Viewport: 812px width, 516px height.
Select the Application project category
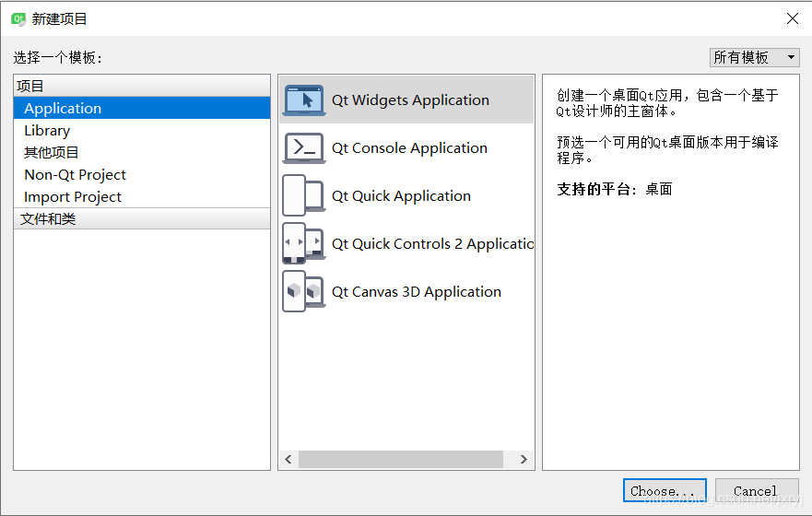(142, 108)
